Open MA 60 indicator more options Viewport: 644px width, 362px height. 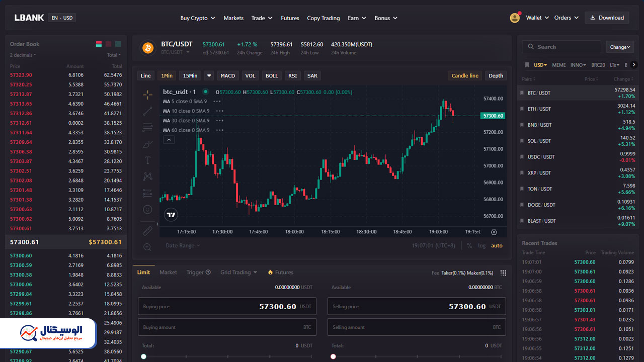220,130
